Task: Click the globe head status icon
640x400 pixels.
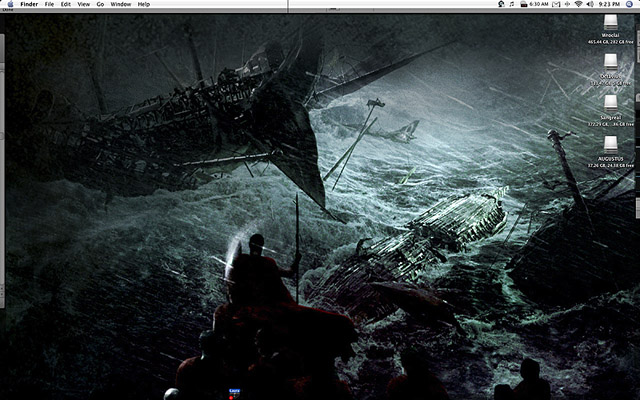Action: tap(501, 4)
